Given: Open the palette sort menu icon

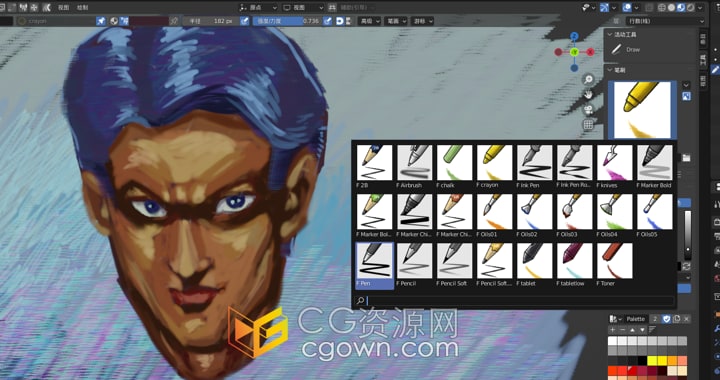Looking at the screenshot, I should 652,330.
